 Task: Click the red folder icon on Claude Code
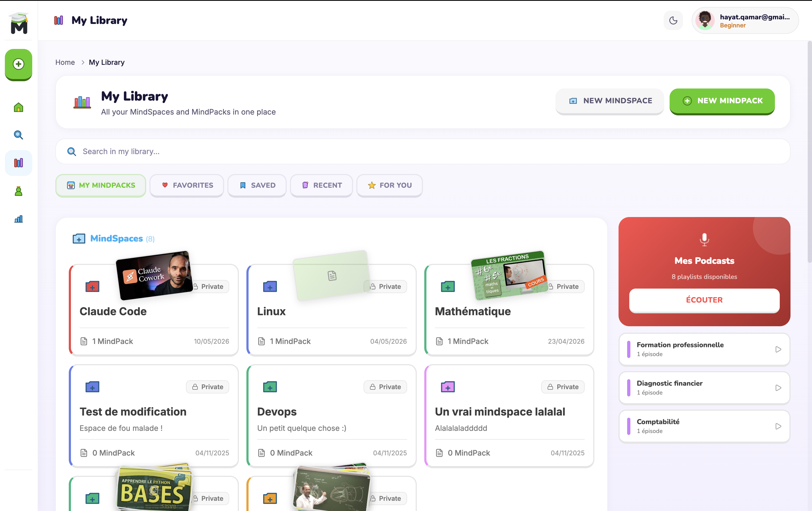92,286
